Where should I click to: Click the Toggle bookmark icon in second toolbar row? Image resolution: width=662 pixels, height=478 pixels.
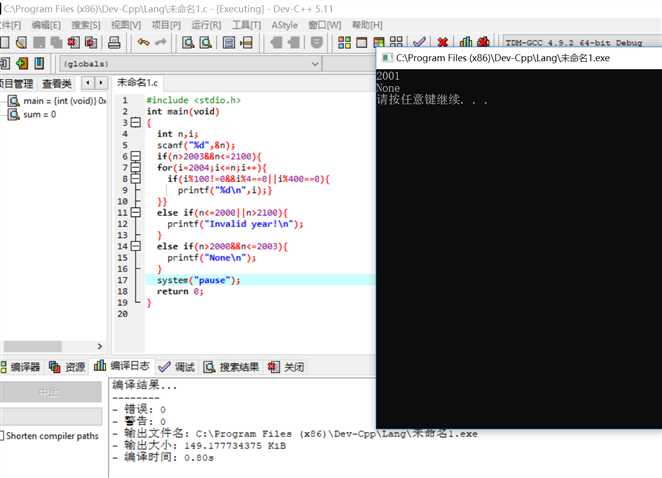coord(39,64)
